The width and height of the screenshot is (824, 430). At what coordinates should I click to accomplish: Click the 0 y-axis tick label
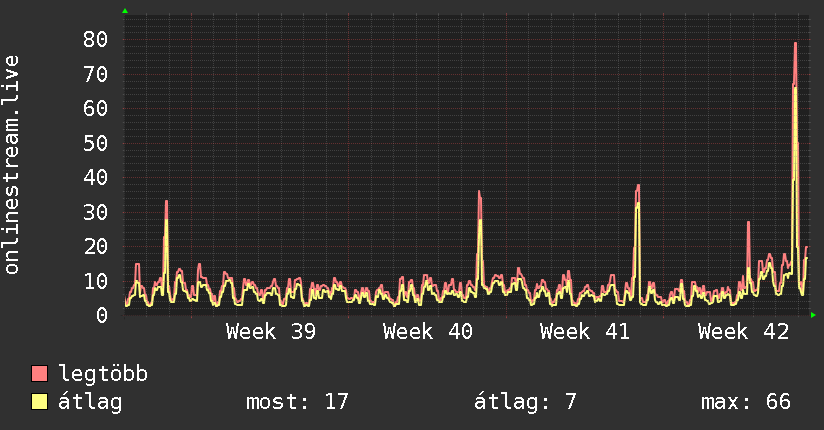(102, 315)
